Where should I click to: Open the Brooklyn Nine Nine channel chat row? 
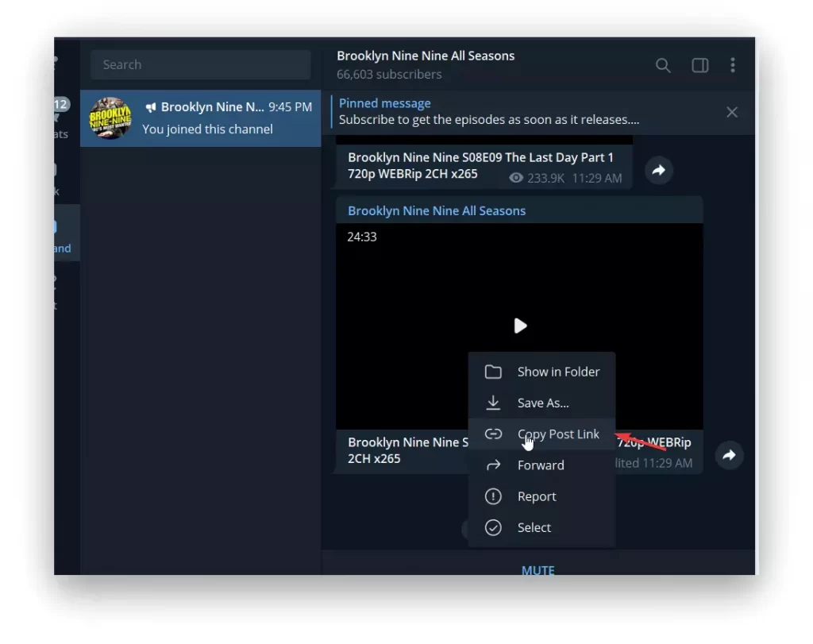(201, 118)
